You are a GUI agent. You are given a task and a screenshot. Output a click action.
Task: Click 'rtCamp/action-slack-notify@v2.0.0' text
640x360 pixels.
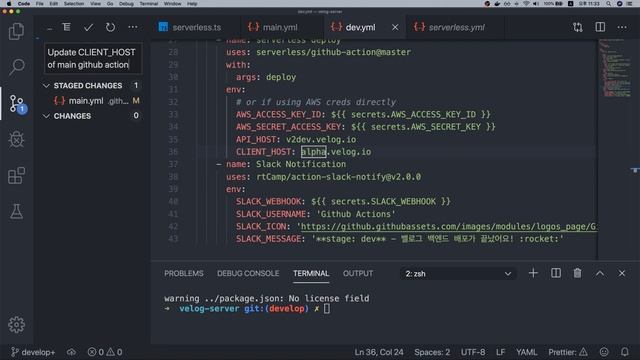(338, 177)
